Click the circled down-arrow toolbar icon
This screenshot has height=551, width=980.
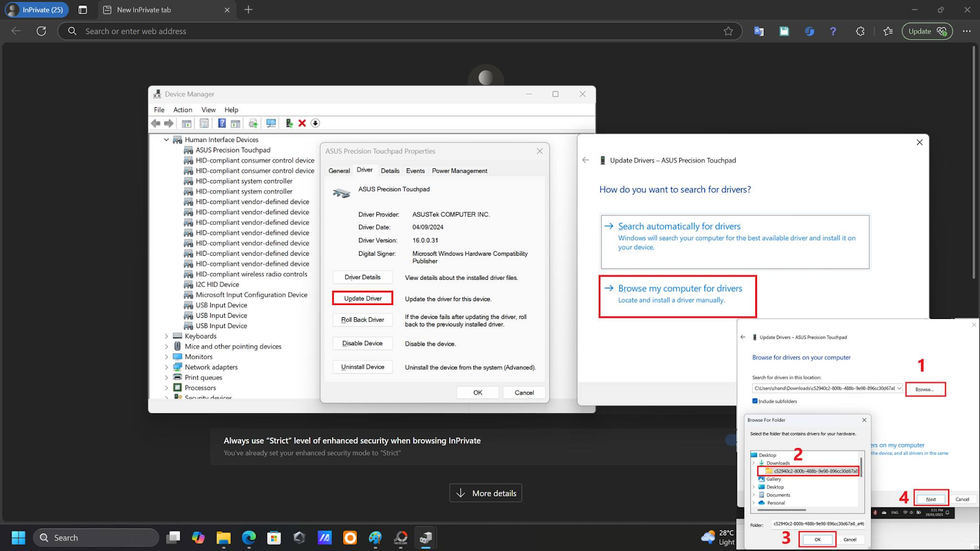coord(315,123)
